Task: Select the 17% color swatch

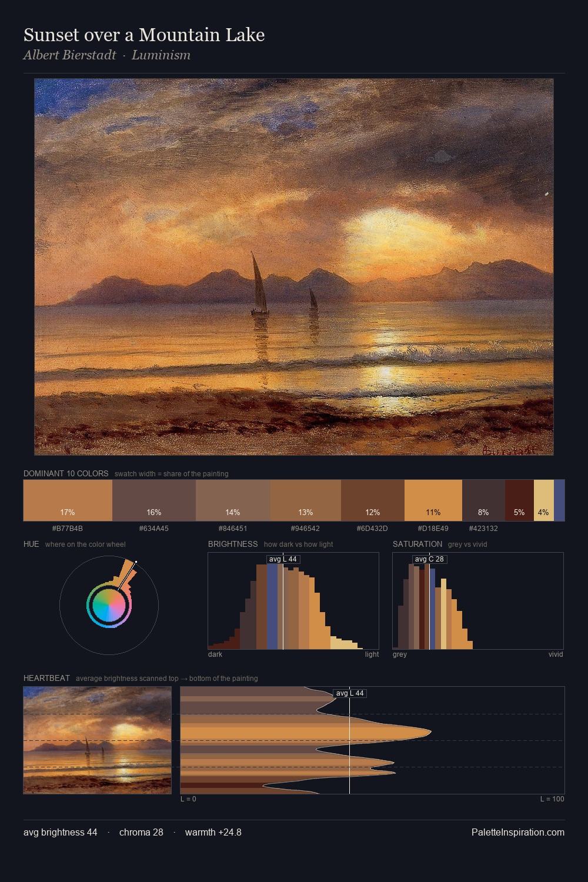Action: click(68, 500)
